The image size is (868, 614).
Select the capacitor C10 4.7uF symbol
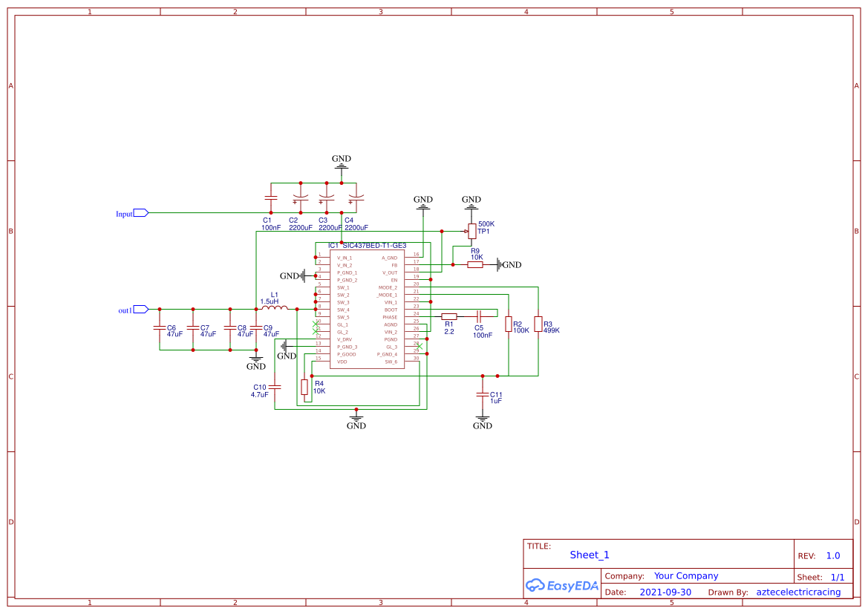pyautogui.click(x=273, y=387)
